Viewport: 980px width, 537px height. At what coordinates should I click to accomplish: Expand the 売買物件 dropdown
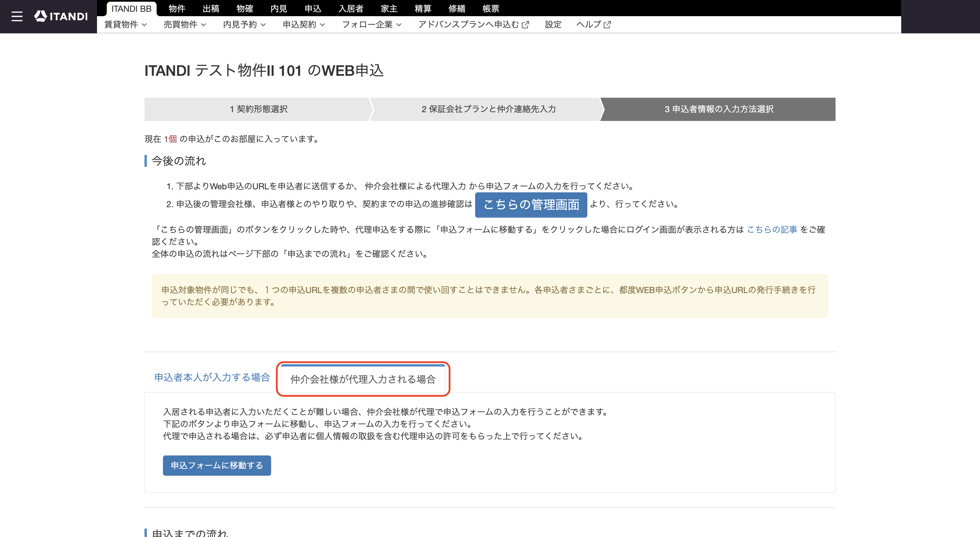pos(185,25)
